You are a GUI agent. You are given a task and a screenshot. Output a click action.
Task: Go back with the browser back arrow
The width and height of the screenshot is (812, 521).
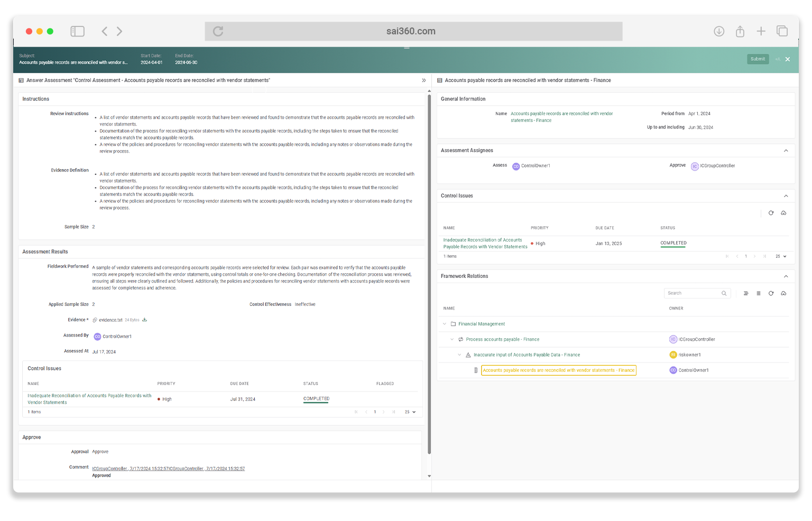tap(105, 31)
